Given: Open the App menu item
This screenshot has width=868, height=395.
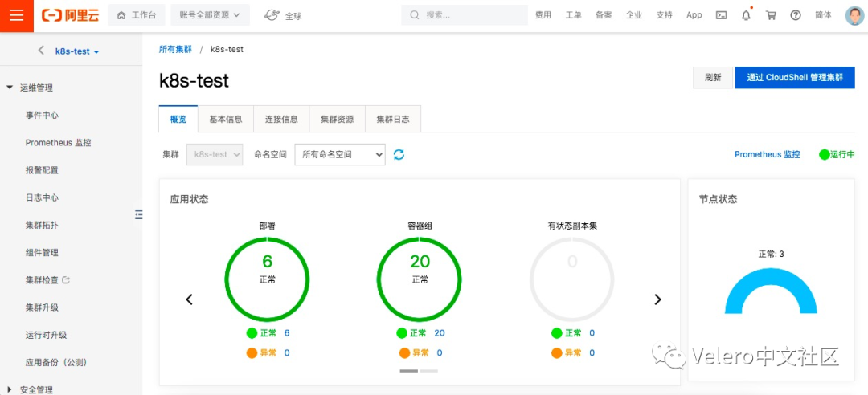Looking at the screenshot, I should (x=694, y=15).
